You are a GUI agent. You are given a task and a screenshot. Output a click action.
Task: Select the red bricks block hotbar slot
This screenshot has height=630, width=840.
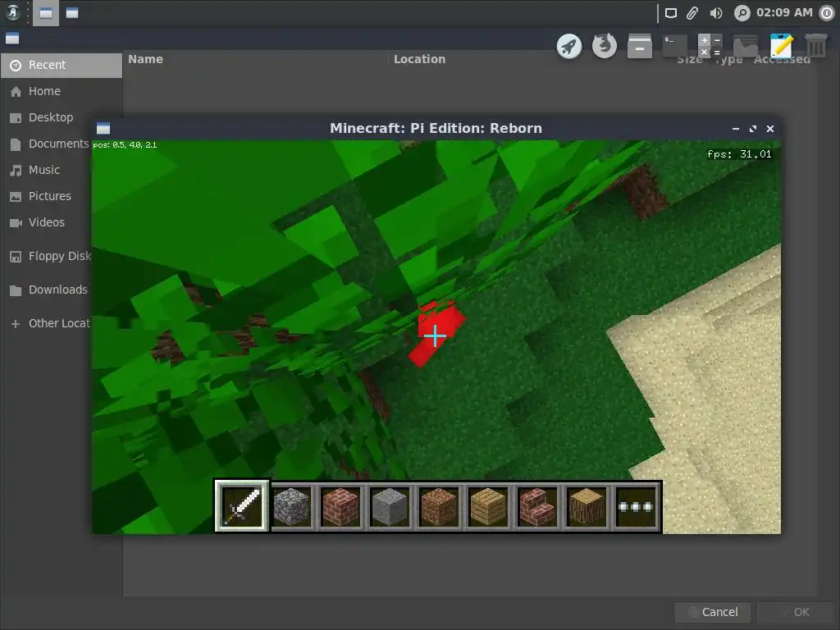pos(340,506)
